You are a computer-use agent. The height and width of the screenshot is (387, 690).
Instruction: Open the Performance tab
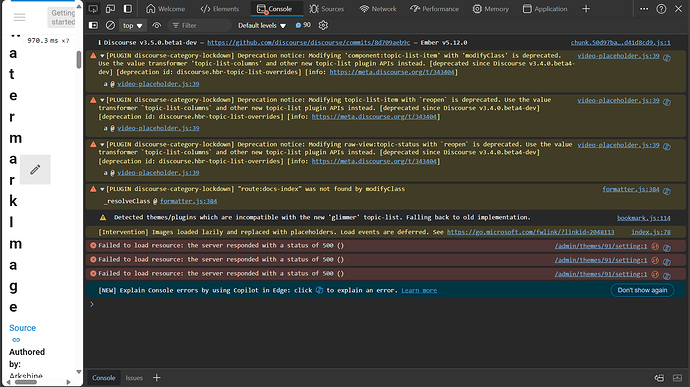point(434,9)
